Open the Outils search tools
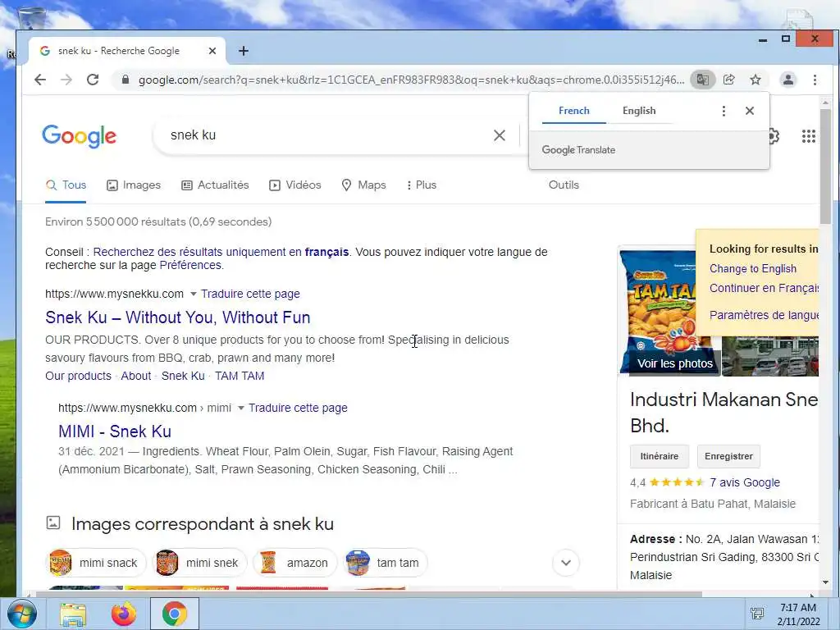840x630 pixels. click(564, 185)
